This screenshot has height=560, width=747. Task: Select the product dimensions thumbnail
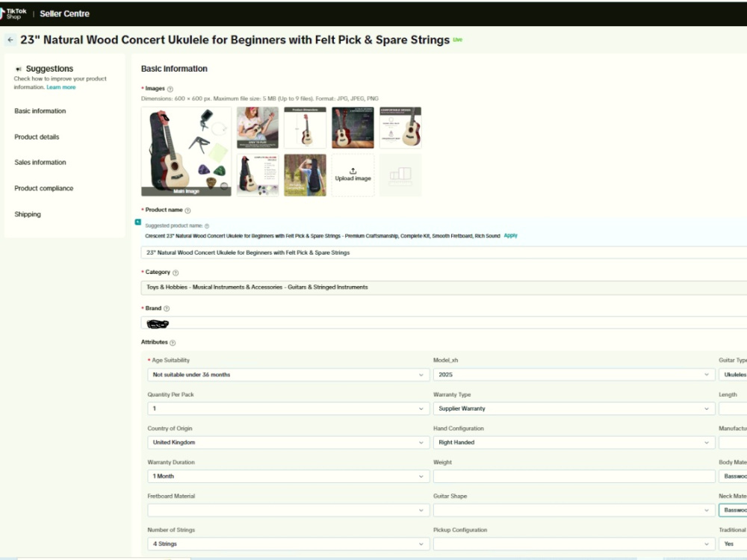[x=305, y=128]
